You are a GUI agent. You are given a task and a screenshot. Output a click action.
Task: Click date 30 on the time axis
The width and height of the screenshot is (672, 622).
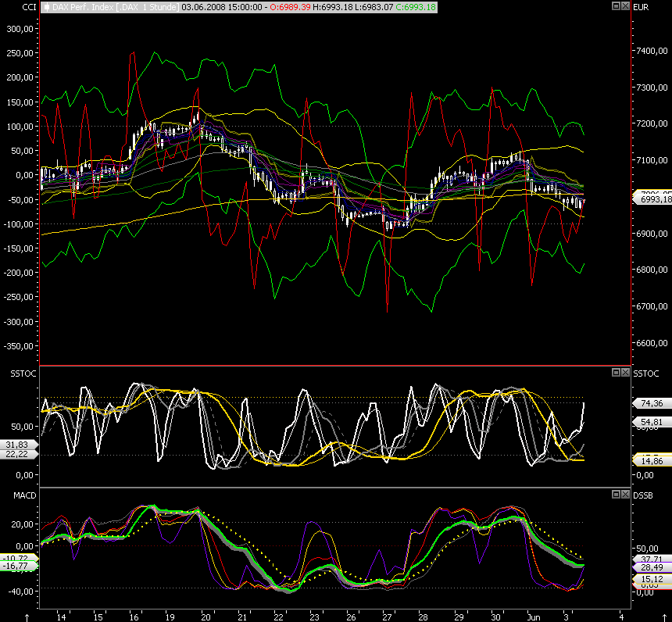tap(495, 617)
